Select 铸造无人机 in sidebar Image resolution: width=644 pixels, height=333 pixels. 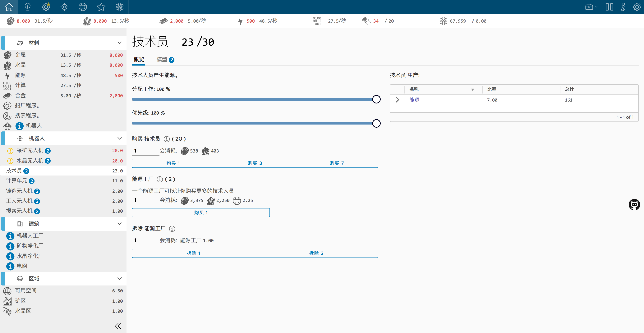pos(63,191)
